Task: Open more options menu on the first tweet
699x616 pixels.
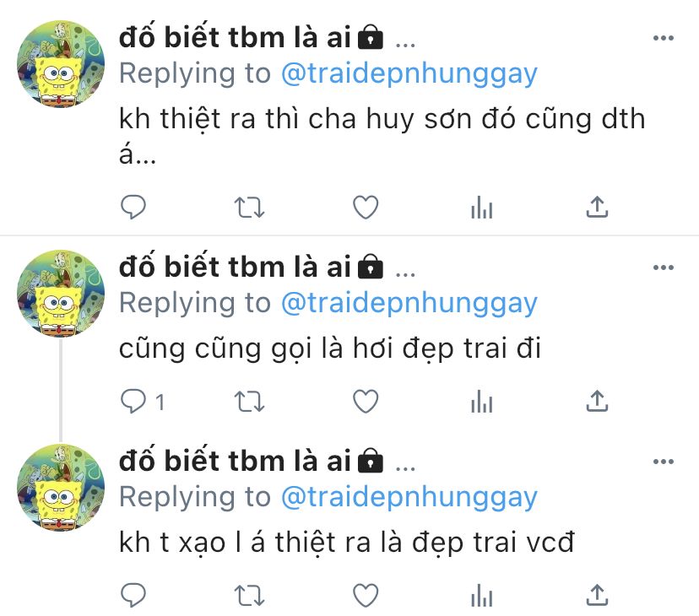Action: (x=664, y=38)
